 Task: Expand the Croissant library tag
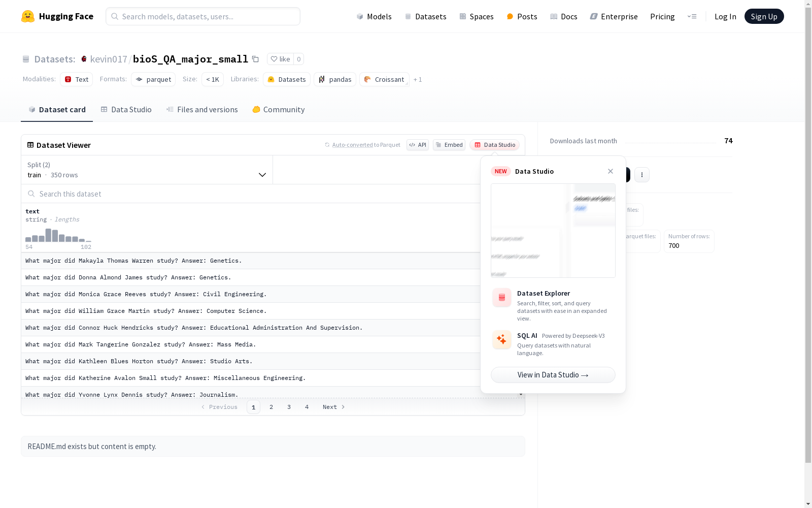[384, 79]
